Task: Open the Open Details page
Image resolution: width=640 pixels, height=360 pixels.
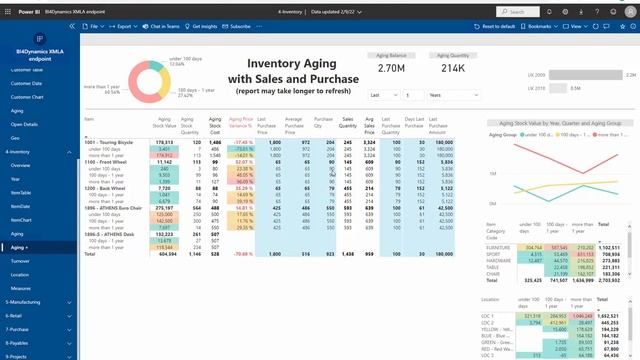Action: click(24, 124)
